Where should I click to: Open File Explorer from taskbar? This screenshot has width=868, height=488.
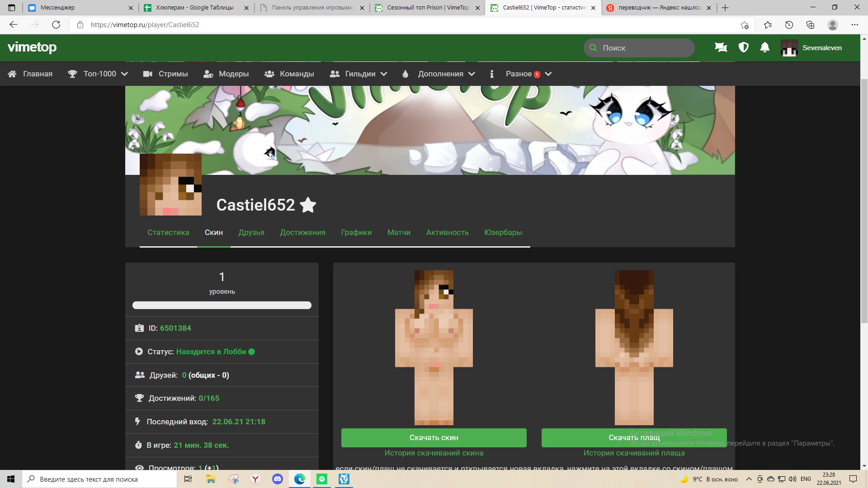pyautogui.click(x=211, y=479)
